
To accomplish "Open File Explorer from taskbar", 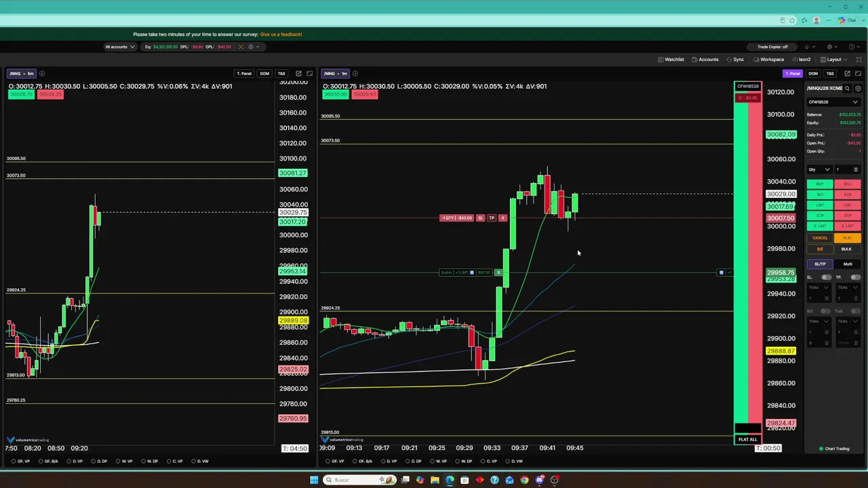I will [435, 480].
